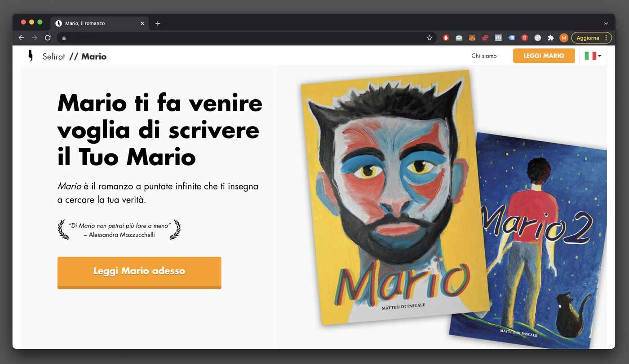This screenshot has height=364, width=629.
Task: Click the orange M profile avatar
Action: pos(564,38)
